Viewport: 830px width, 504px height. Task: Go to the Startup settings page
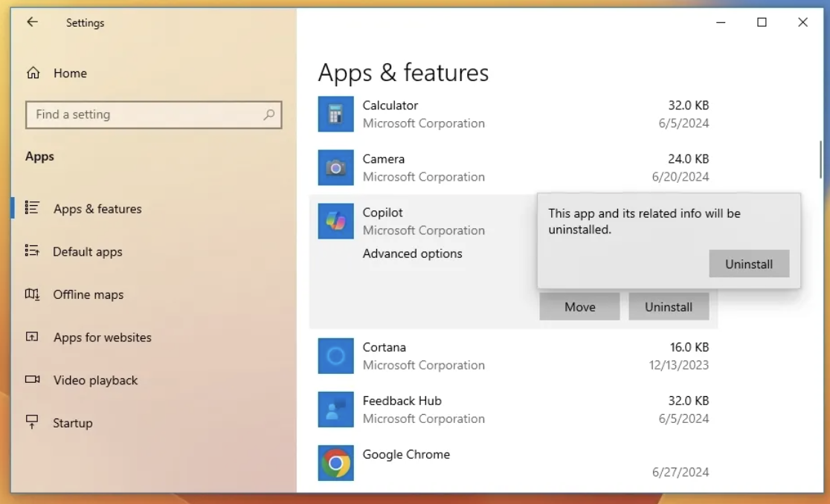(x=72, y=423)
